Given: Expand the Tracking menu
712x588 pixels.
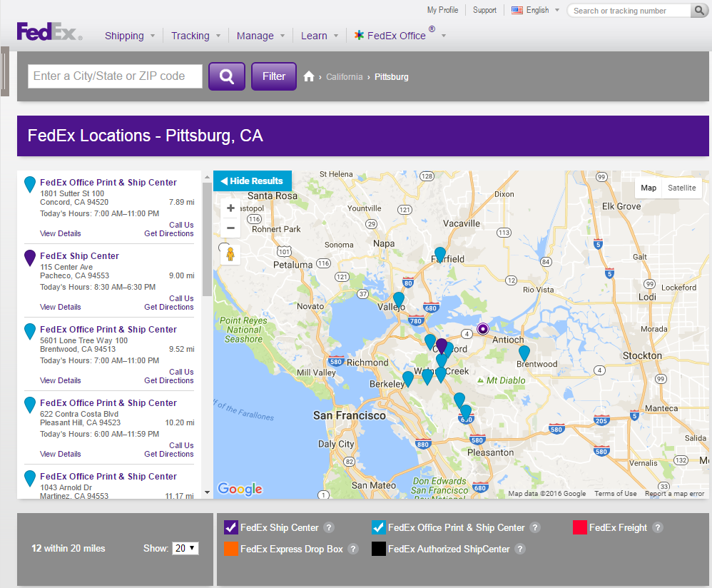Looking at the screenshot, I should pyautogui.click(x=195, y=36).
